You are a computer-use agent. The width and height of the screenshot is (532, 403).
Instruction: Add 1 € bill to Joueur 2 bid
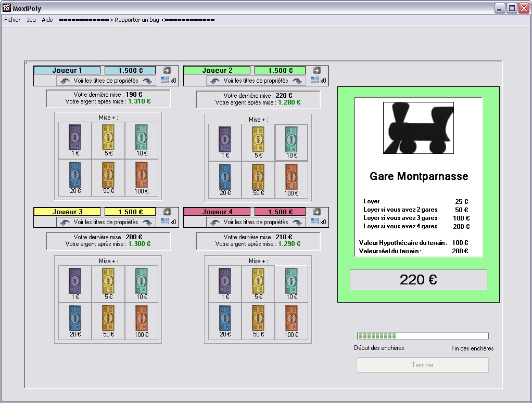pyautogui.click(x=225, y=142)
